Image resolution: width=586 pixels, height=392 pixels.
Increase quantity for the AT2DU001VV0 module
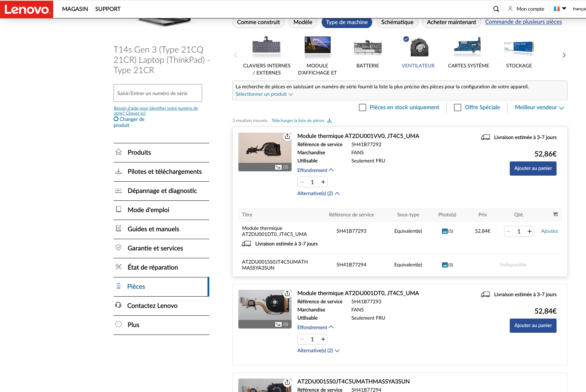pyautogui.click(x=323, y=182)
